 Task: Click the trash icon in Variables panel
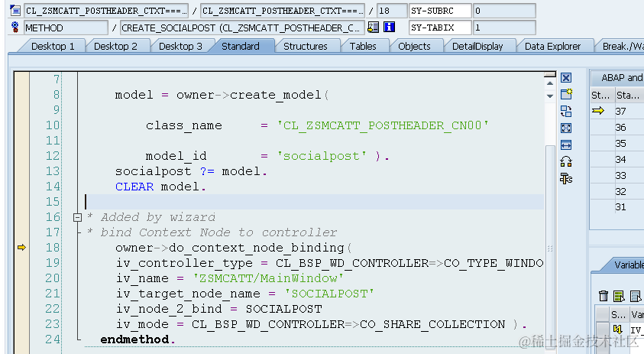coord(603,296)
